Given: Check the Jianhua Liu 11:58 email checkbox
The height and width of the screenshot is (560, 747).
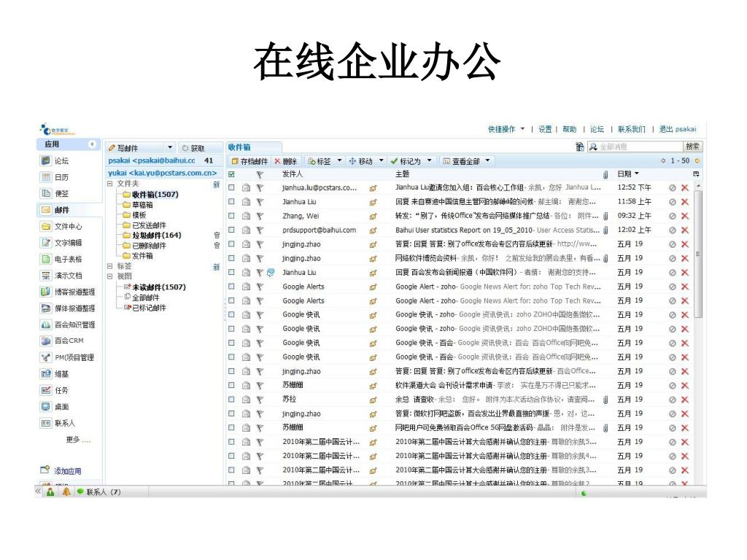Looking at the screenshot, I should click(231, 202).
